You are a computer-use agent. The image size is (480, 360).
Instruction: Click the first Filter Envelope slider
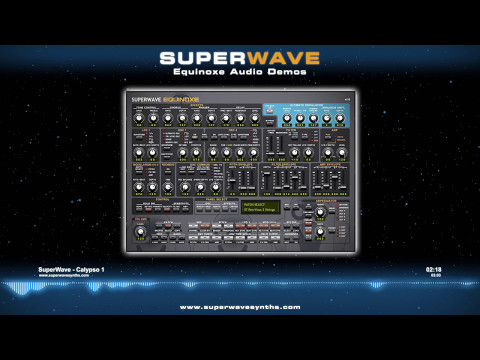tap(267, 180)
